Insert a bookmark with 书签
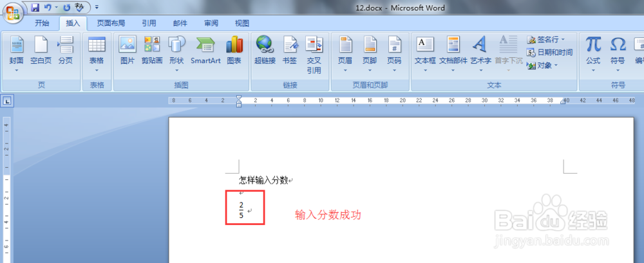 pyautogui.click(x=290, y=50)
